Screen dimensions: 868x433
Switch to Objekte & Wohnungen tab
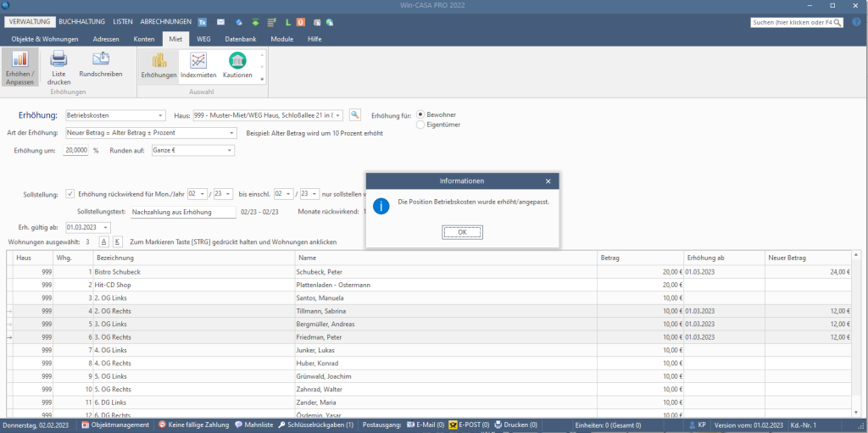[x=45, y=39]
